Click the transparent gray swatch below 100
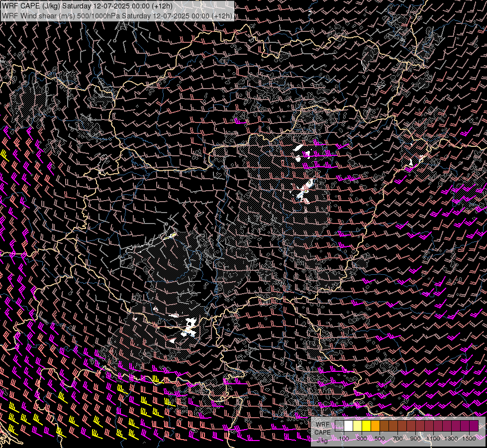The width and height of the screenshot is (487, 448). (339, 426)
